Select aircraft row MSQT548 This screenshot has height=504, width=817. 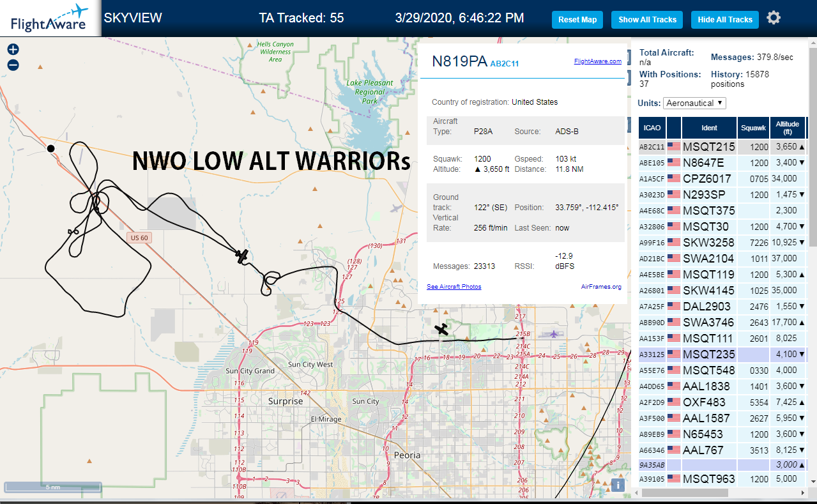[723, 370]
